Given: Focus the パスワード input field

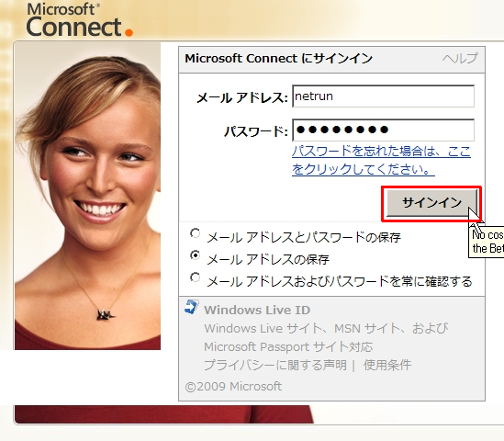Looking at the screenshot, I should click(x=383, y=130).
